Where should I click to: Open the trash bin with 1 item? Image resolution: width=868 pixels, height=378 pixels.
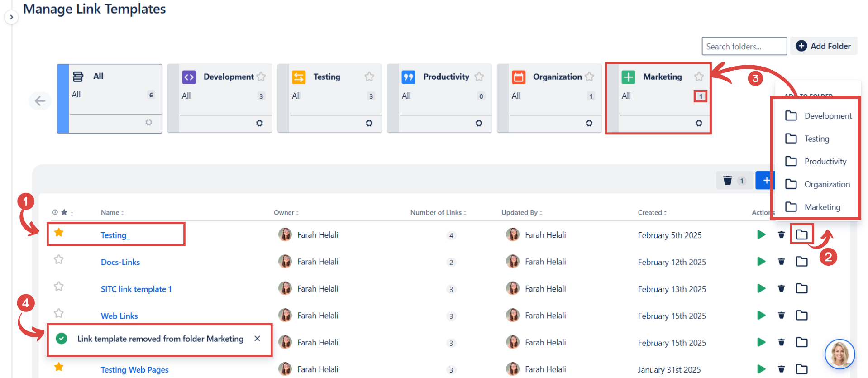point(734,181)
